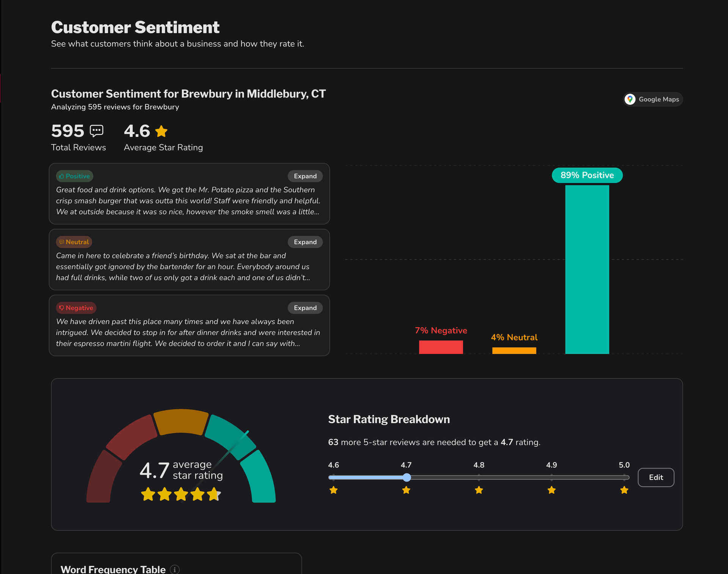Expand the Neutral review card
Screen dimensions: 728x574
tap(305, 242)
